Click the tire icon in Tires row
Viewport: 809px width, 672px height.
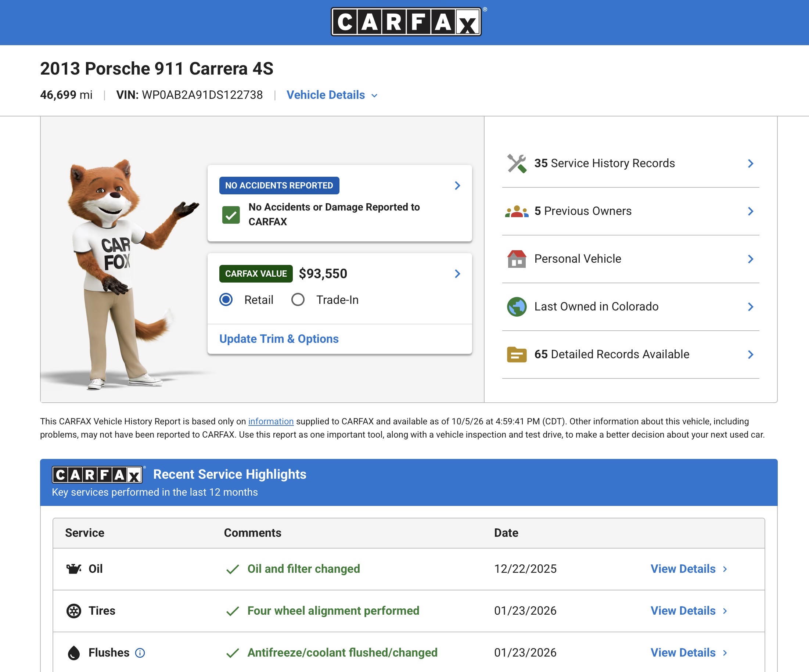coord(73,611)
